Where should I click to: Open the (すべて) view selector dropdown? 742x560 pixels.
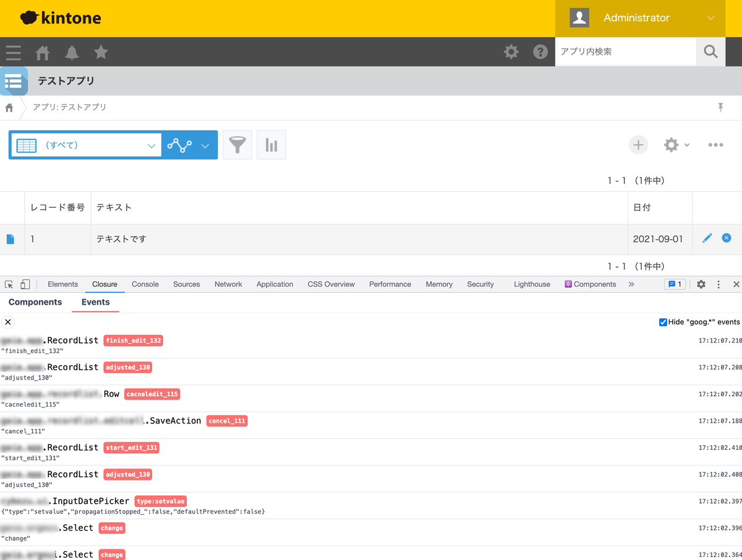click(86, 145)
